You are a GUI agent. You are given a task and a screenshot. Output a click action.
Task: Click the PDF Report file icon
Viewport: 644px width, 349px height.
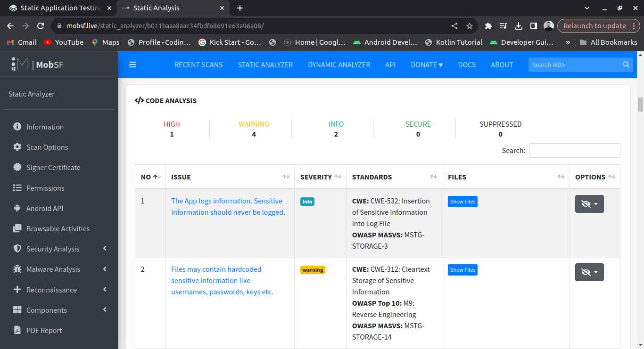click(17, 330)
